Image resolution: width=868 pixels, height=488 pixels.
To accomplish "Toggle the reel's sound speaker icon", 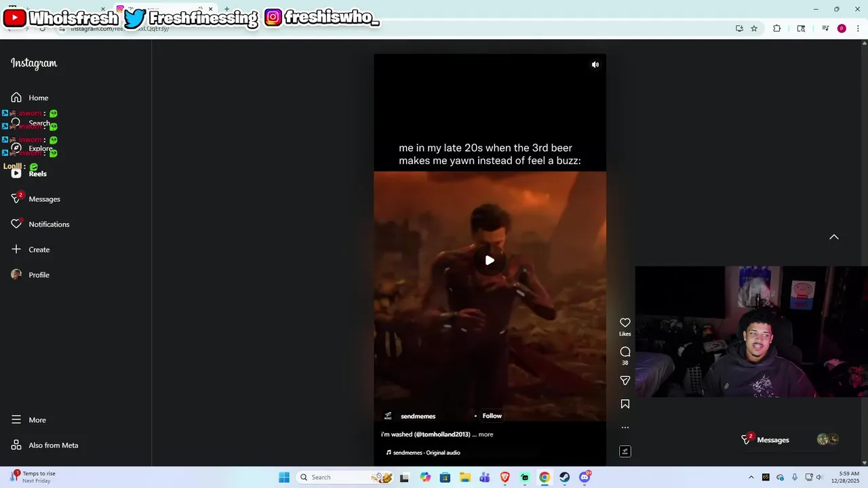I will click(x=595, y=65).
